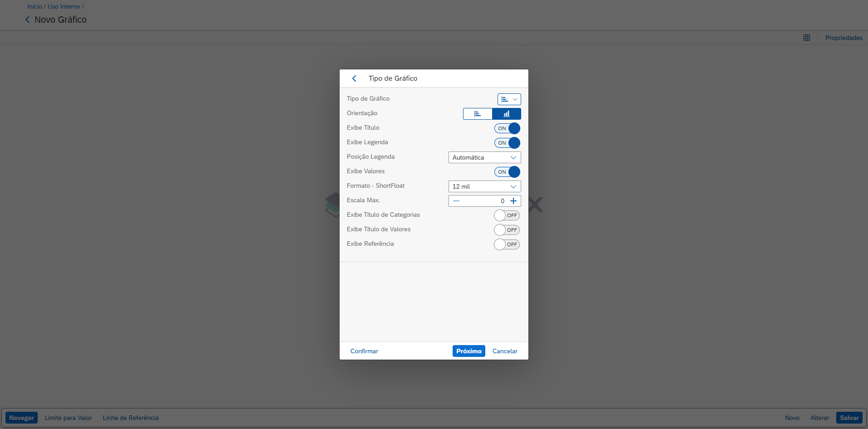Image resolution: width=868 pixels, height=429 pixels.
Task: Open the Formato - ShortFloat dropdown
Action: 484,186
